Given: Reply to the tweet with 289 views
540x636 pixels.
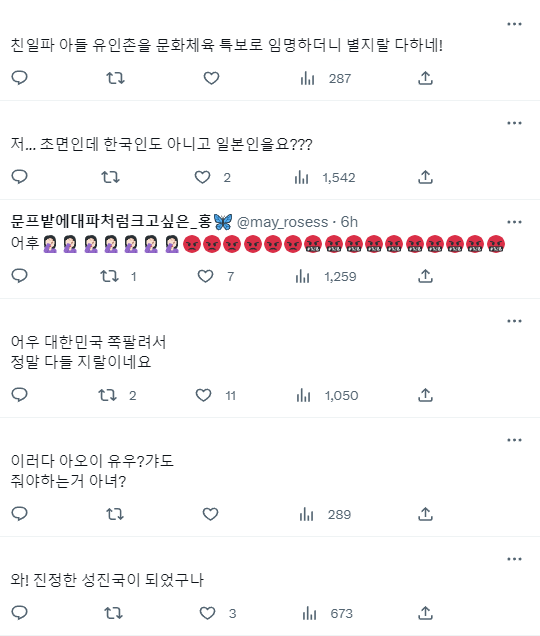Looking at the screenshot, I should pos(19,514).
